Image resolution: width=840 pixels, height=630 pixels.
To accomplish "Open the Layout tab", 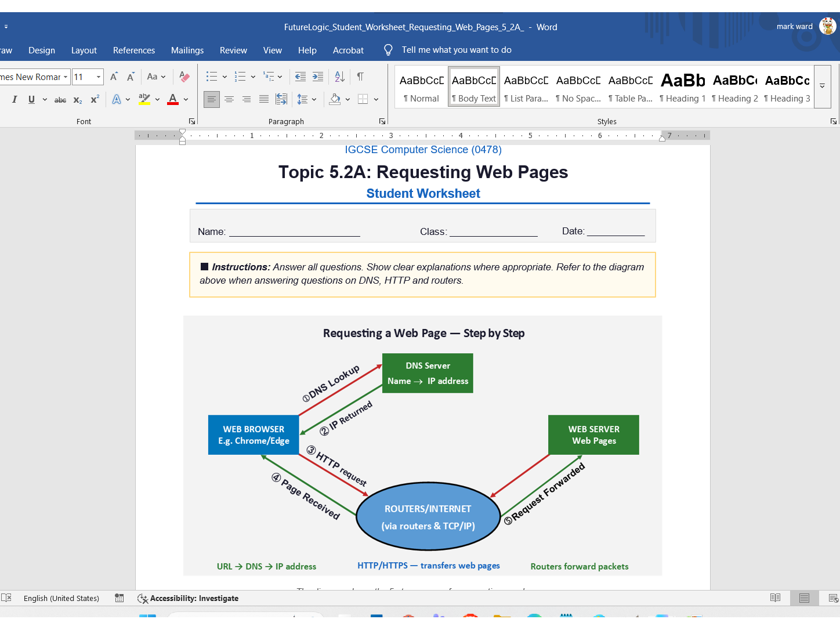I will coord(84,50).
